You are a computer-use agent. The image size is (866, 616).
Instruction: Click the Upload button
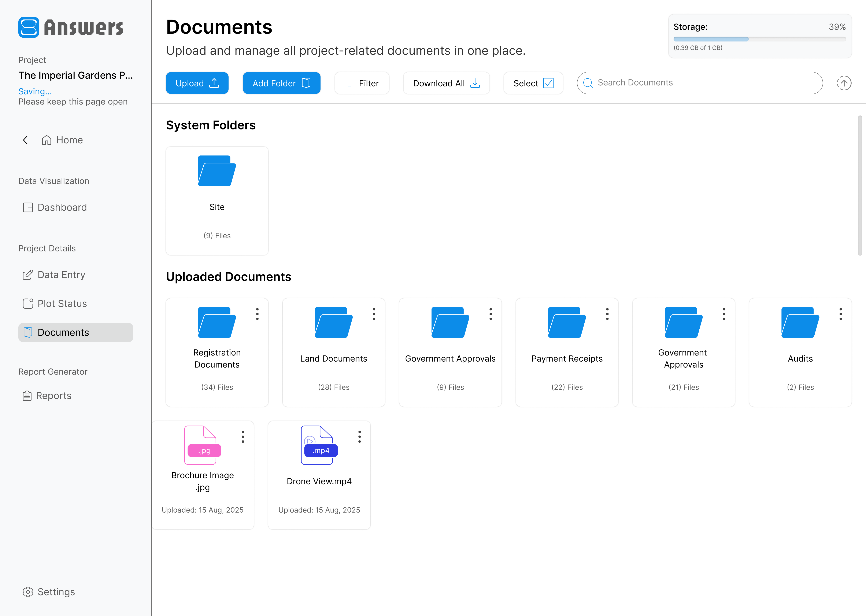coord(197,83)
